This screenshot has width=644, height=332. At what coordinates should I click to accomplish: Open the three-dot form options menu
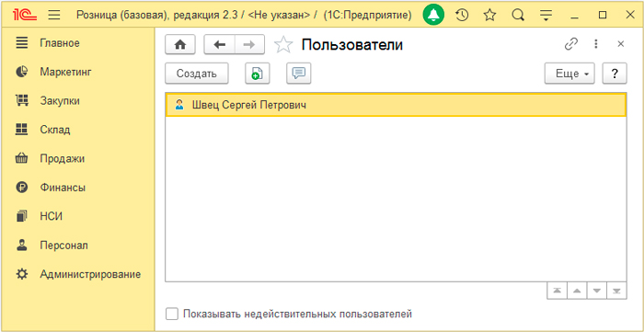596,44
